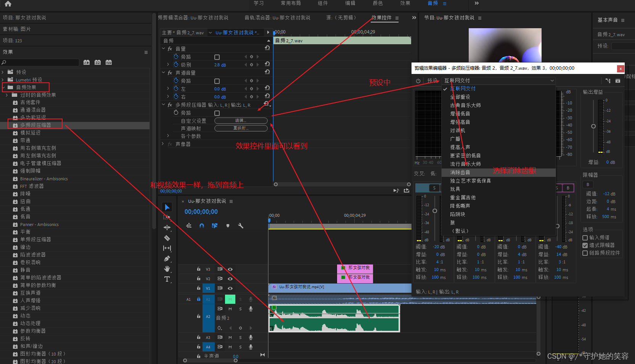
Task: Enable 链路频段控件 option
Action: pos(585,253)
